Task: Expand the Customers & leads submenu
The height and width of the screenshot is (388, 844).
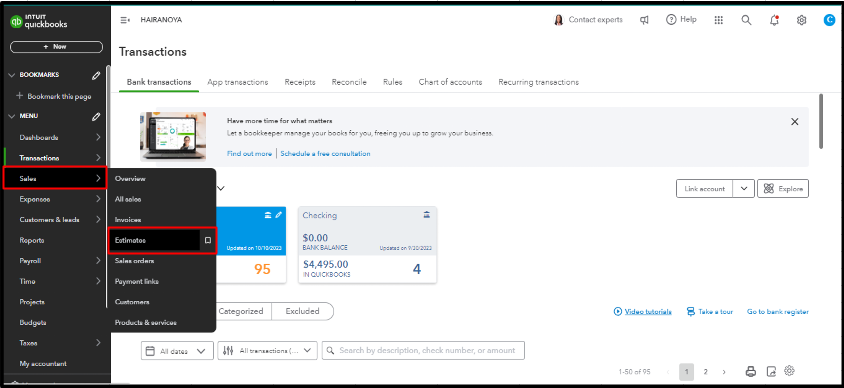Action: 98,220
